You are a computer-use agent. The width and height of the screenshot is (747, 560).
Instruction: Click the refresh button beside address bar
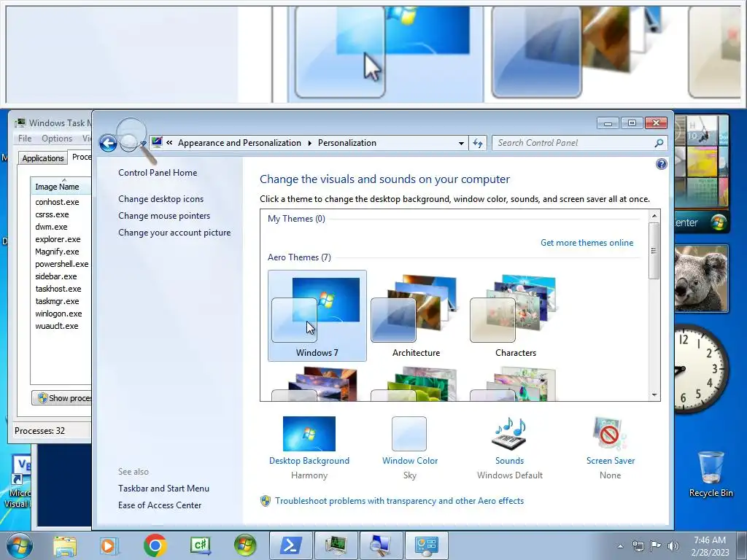click(478, 144)
